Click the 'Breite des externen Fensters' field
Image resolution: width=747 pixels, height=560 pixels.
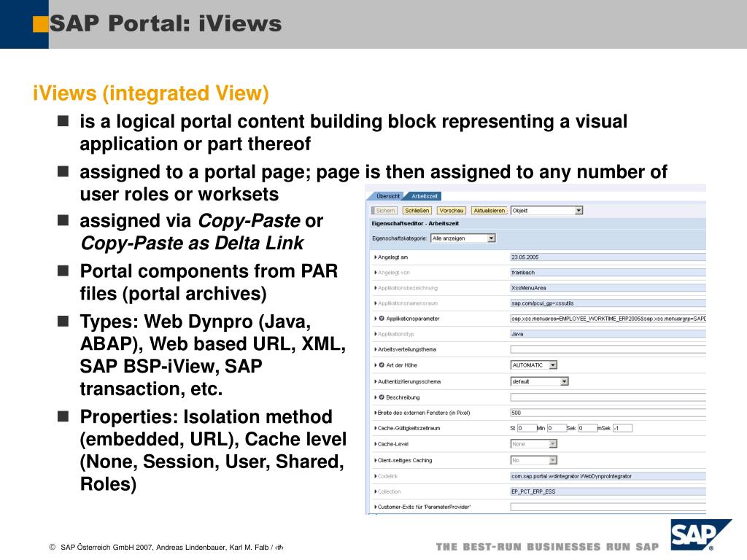coord(608,413)
